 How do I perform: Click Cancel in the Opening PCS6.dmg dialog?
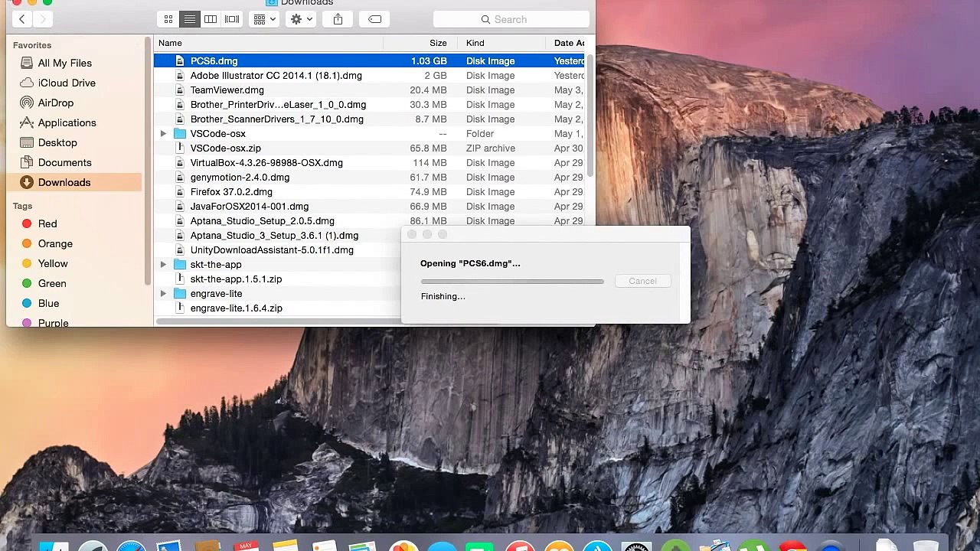tap(642, 281)
